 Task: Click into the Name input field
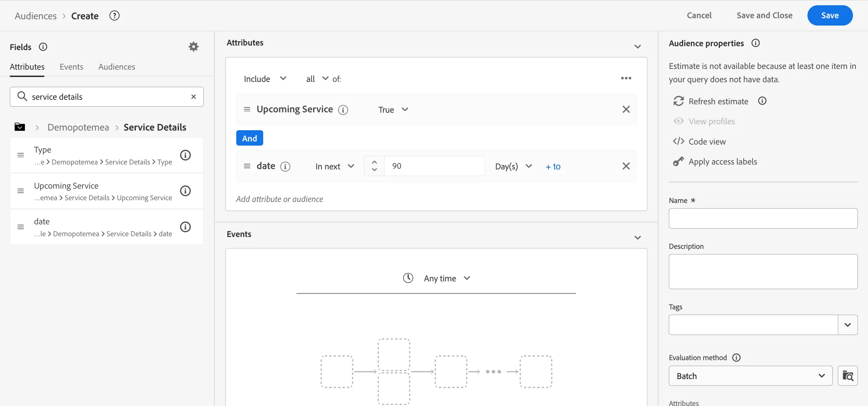click(x=763, y=218)
